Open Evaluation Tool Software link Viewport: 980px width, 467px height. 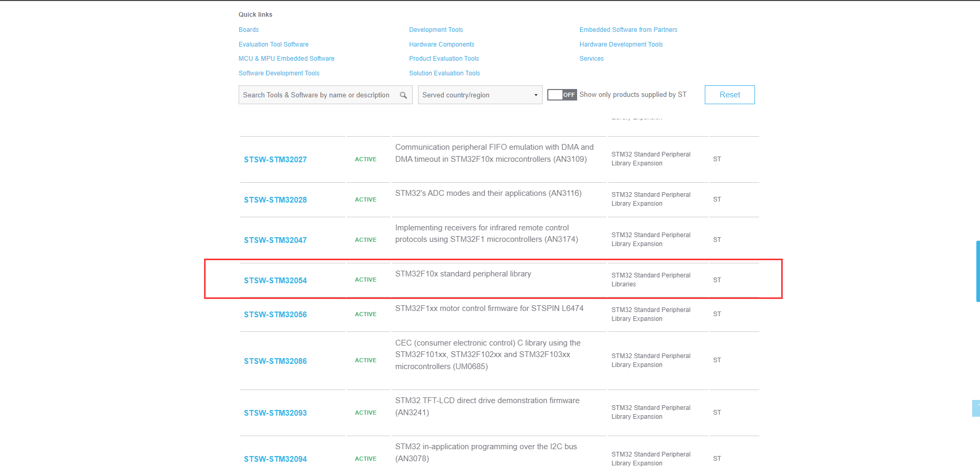[x=274, y=45]
